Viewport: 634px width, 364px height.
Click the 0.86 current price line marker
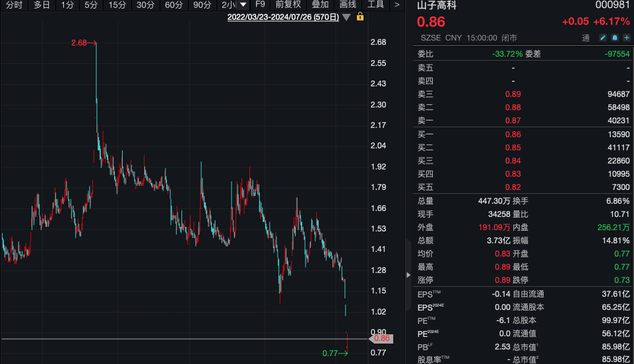coord(381,338)
